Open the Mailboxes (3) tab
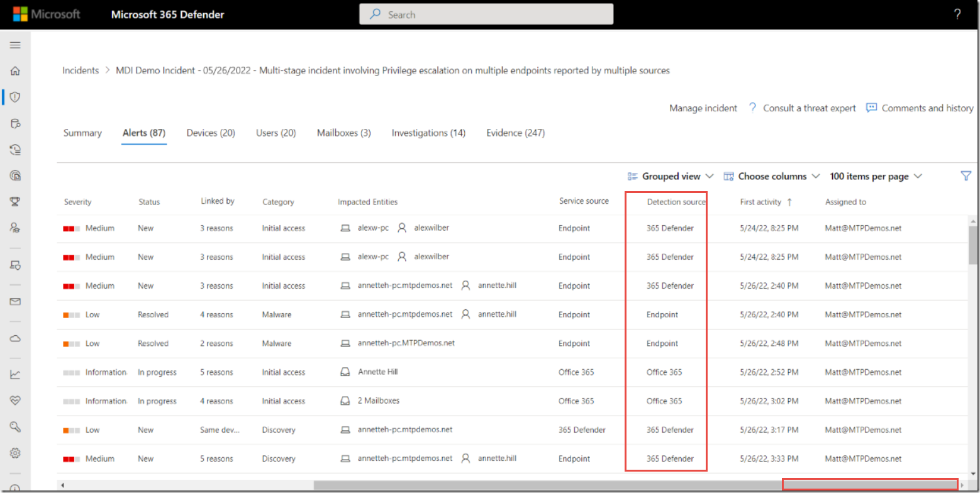Viewport: 980px width, 493px height. [x=344, y=133]
